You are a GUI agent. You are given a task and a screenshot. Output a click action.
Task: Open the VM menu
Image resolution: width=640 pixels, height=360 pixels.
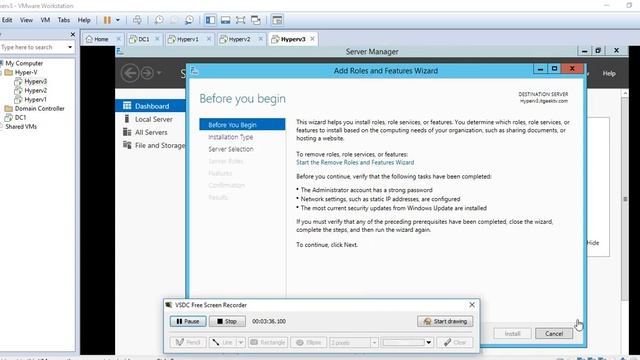pyautogui.click(x=45, y=20)
